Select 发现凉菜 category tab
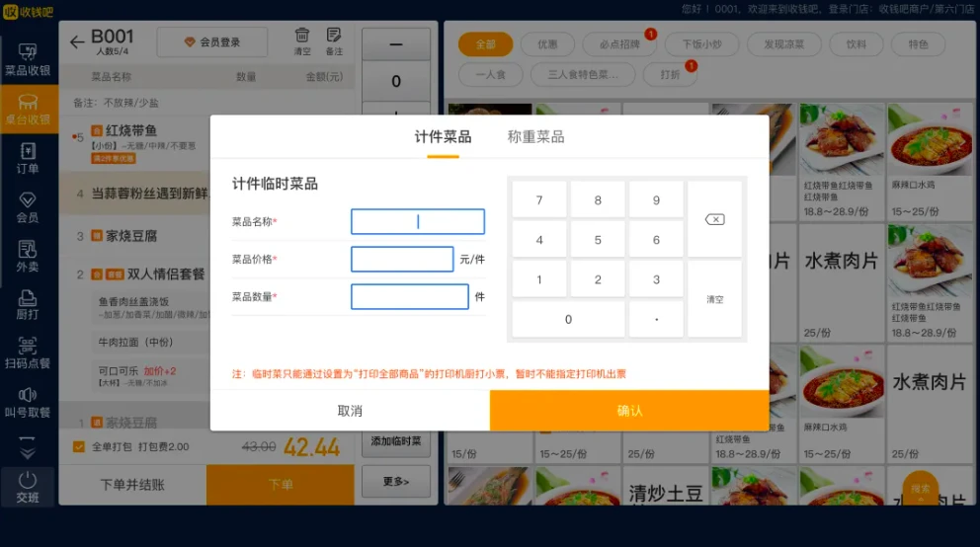Screen dimensions: 980x547 click(x=783, y=44)
